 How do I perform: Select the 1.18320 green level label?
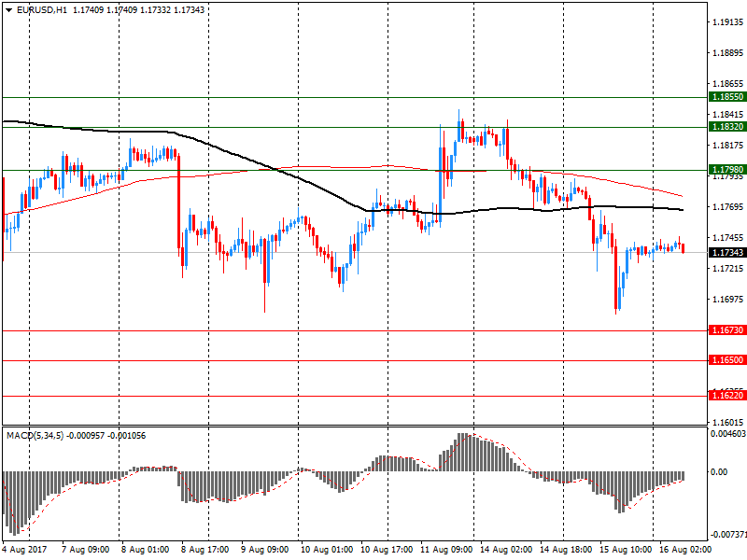(727, 127)
